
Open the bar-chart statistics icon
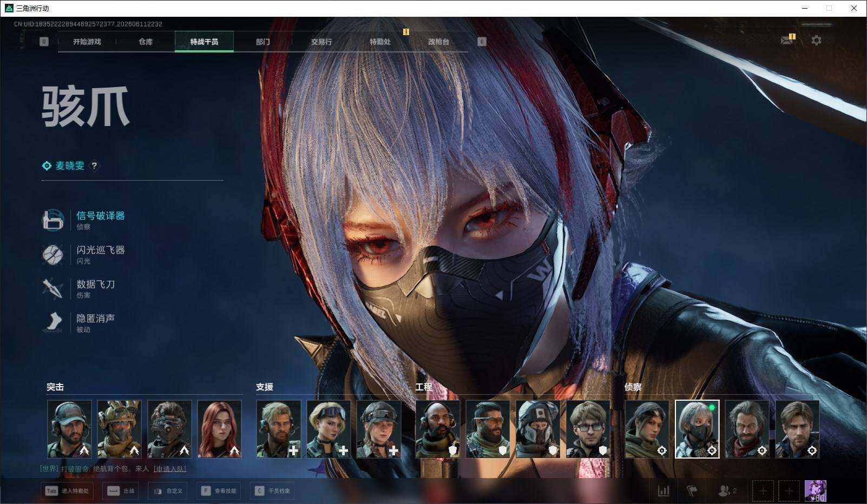(x=664, y=490)
